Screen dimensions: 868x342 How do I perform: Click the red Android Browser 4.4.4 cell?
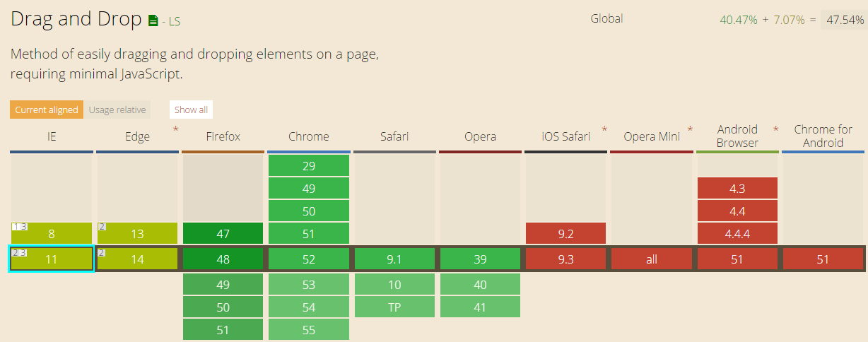point(737,233)
